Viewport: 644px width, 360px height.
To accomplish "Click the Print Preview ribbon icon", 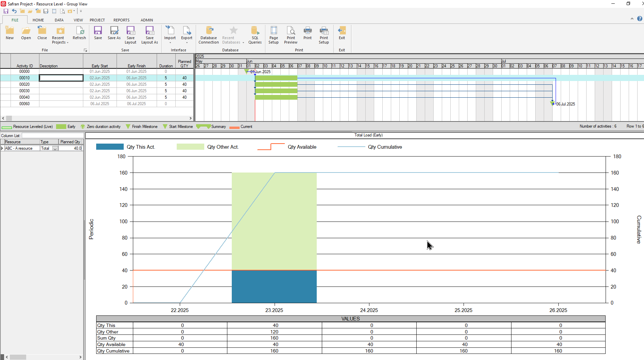I will coord(291,35).
